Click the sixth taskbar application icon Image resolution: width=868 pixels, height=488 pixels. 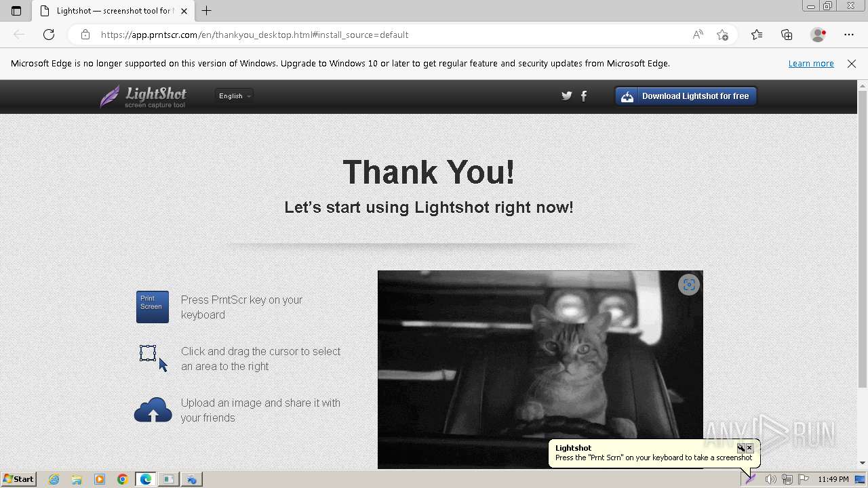(x=169, y=479)
